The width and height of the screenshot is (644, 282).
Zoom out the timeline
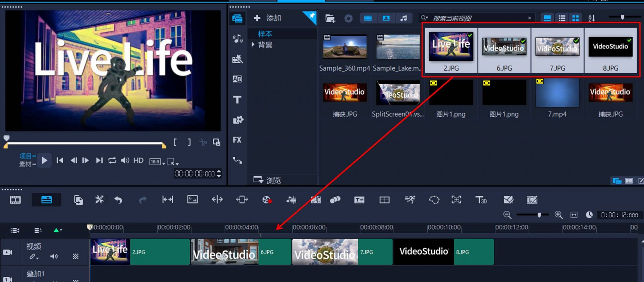point(507,215)
